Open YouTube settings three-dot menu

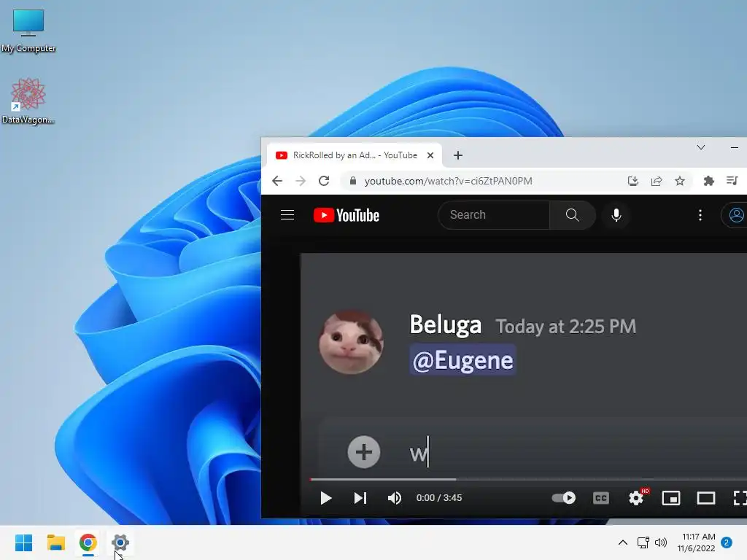click(x=700, y=215)
